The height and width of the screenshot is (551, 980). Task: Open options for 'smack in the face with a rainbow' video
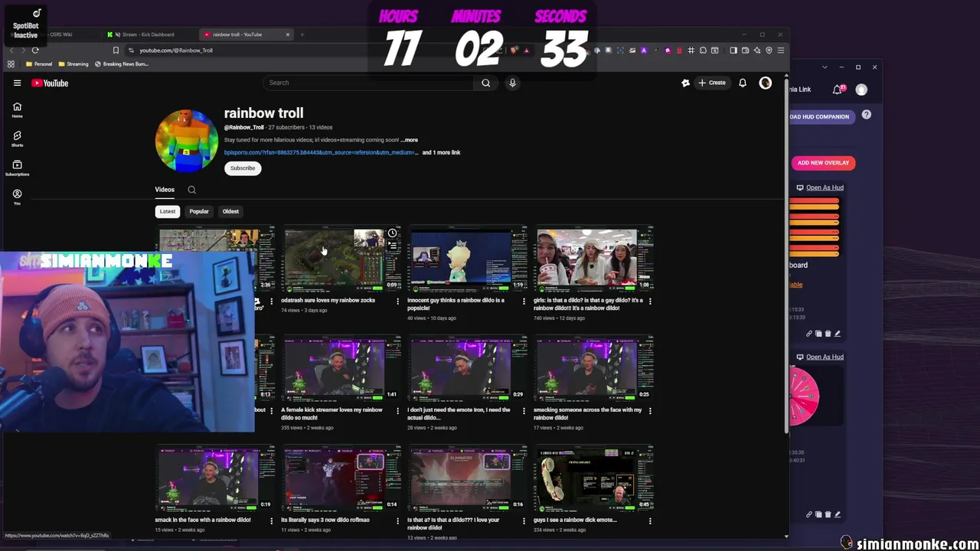coord(271,521)
